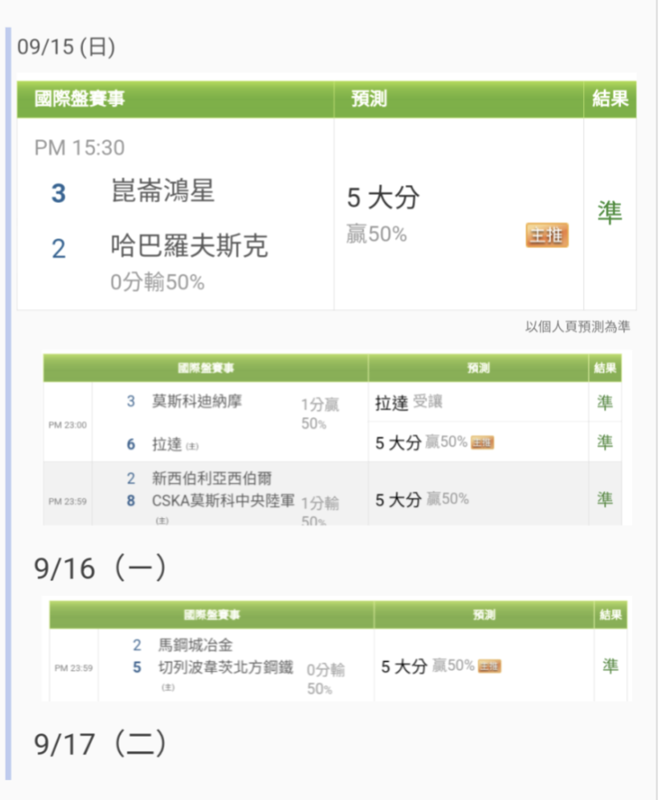
Task: Open the 新西伯利亞西伯爾 team link
Action: point(211,478)
